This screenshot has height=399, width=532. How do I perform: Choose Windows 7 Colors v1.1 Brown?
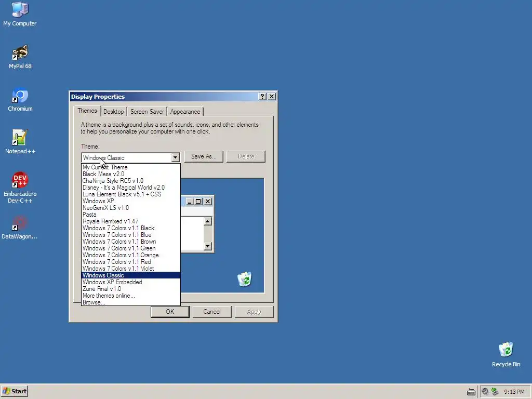131,242
